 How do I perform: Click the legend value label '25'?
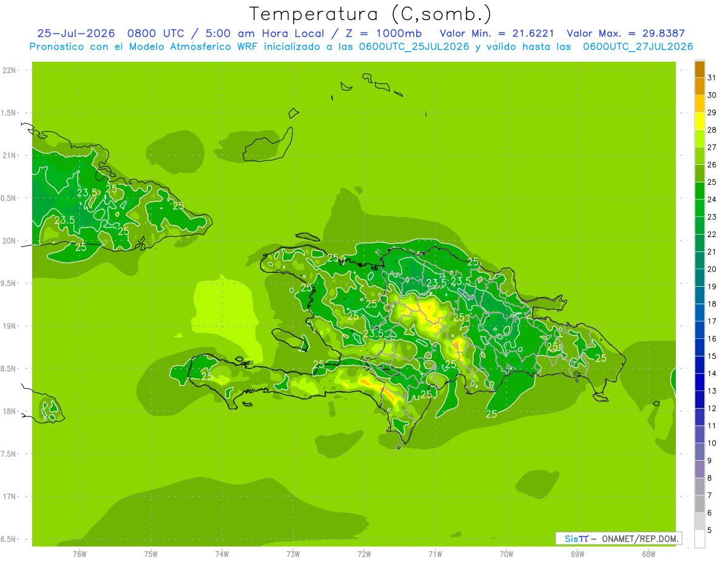click(x=712, y=182)
